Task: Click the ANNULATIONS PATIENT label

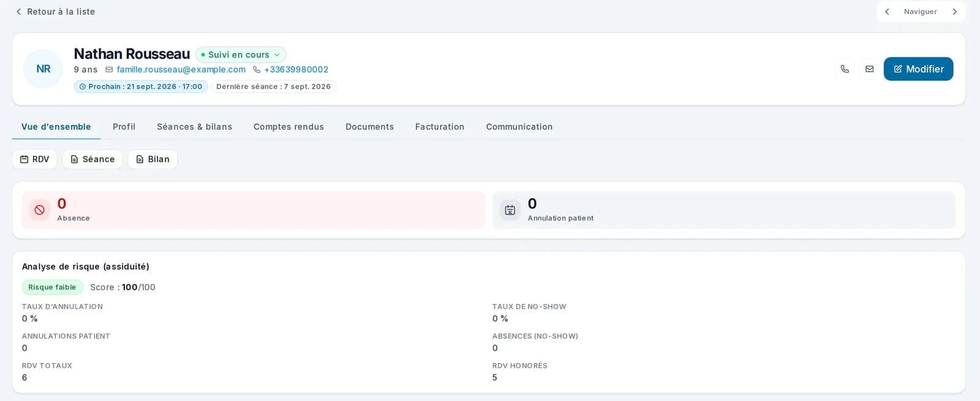Action: (66, 336)
